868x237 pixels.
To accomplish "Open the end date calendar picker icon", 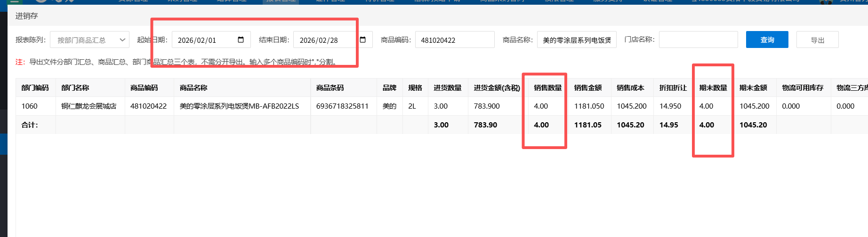I will point(363,40).
